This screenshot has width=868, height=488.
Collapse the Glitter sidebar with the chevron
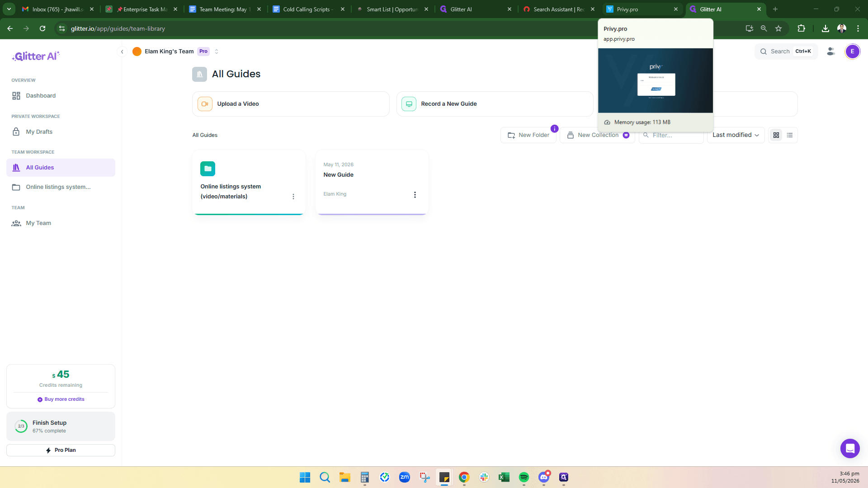[x=122, y=52]
